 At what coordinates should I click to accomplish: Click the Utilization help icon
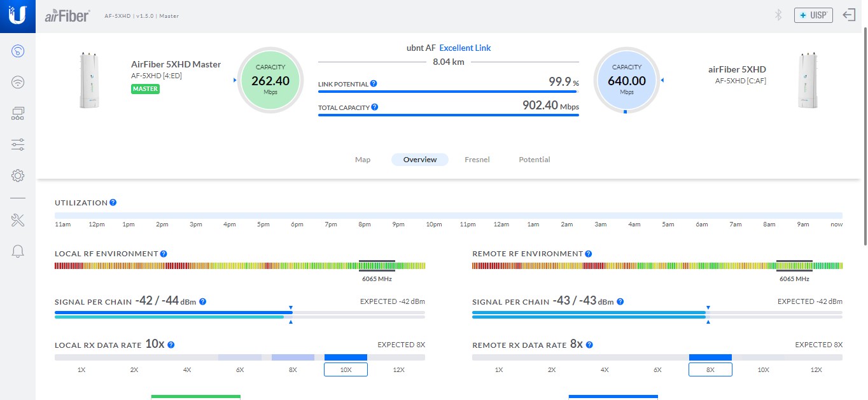(x=113, y=203)
